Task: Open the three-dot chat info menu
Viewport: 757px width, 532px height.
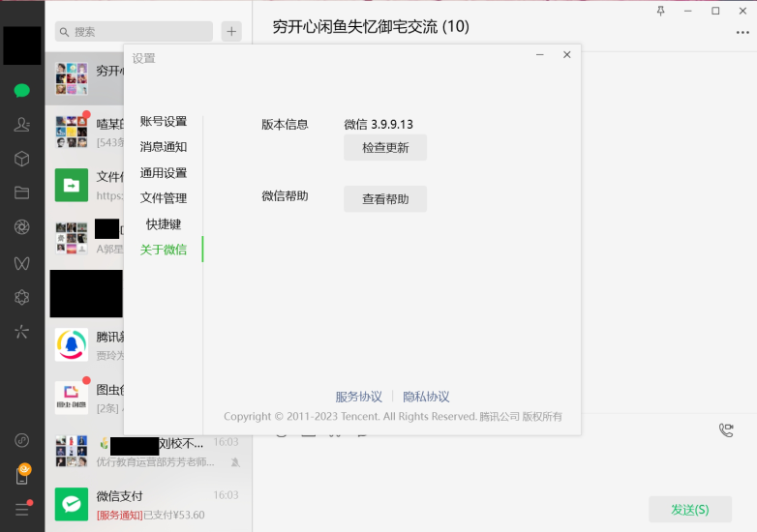Action: [x=742, y=32]
